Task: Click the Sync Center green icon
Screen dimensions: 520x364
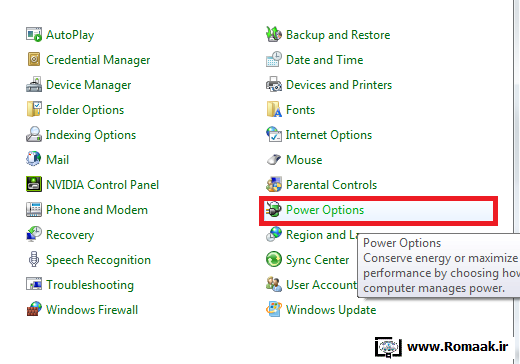Action: (274, 260)
